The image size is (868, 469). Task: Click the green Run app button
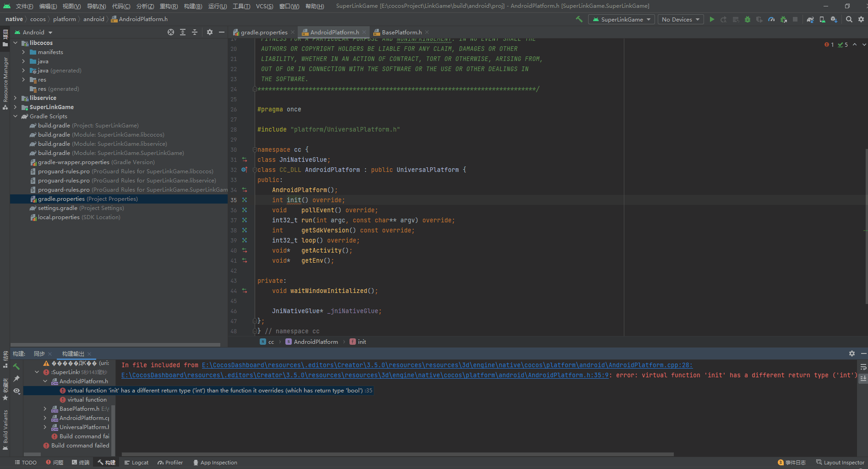point(712,19)
